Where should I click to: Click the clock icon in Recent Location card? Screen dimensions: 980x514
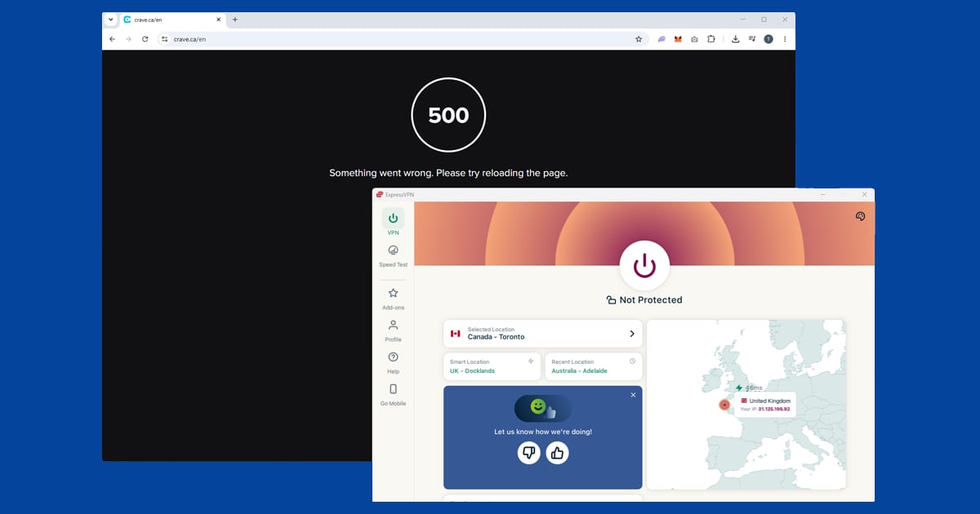632,361
